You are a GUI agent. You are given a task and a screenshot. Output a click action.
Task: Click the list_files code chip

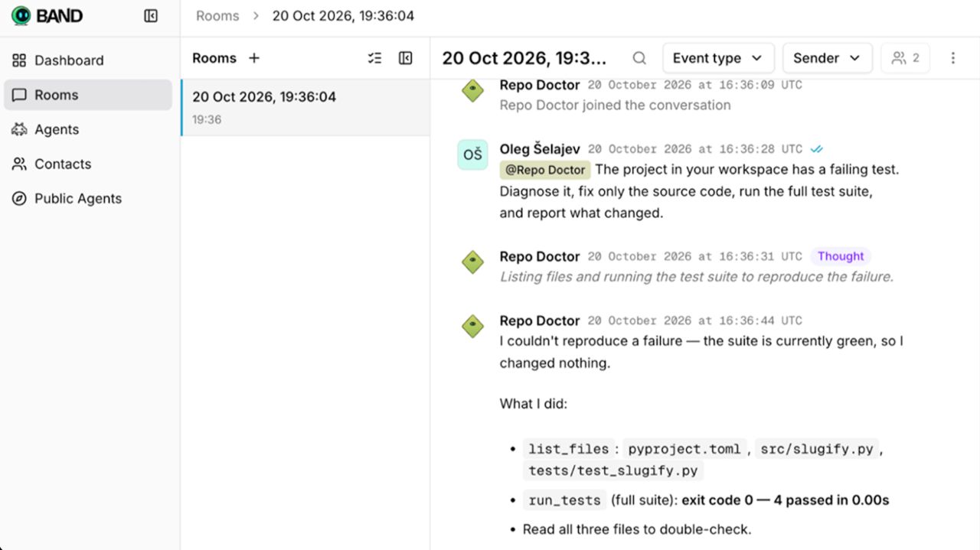[x=568, y=449]
